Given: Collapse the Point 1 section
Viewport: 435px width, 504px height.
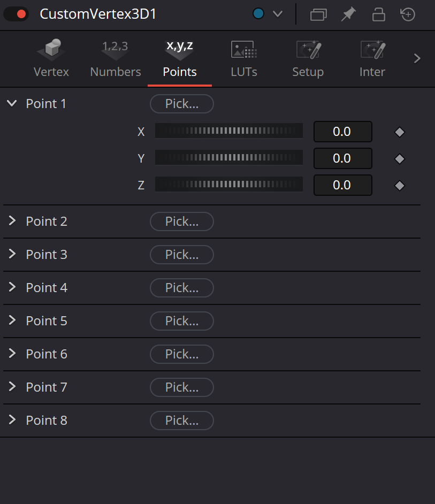Looking at the screenshot, I should coord(12,103).
